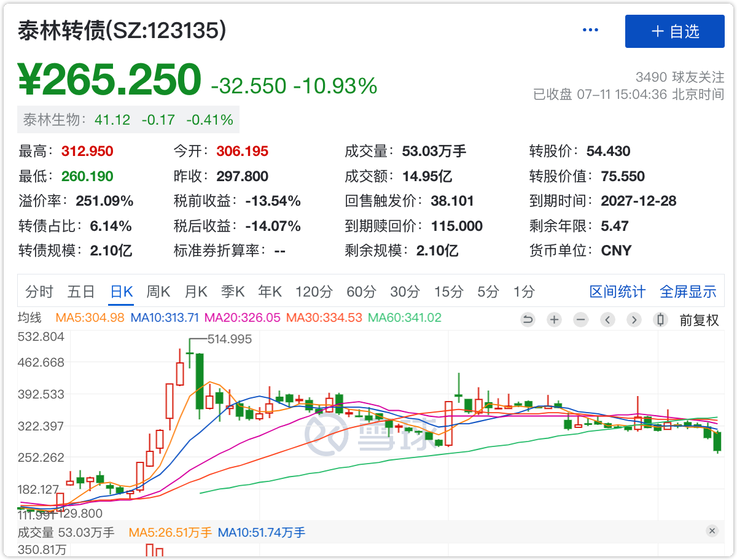Click the 514.995 peak price marker

(x=229, y=339)
